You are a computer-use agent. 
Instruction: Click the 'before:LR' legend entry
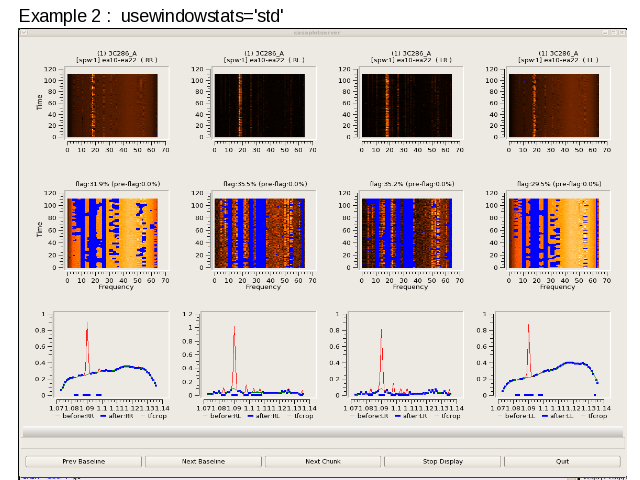pyautogui.click(x=369, y=416)
